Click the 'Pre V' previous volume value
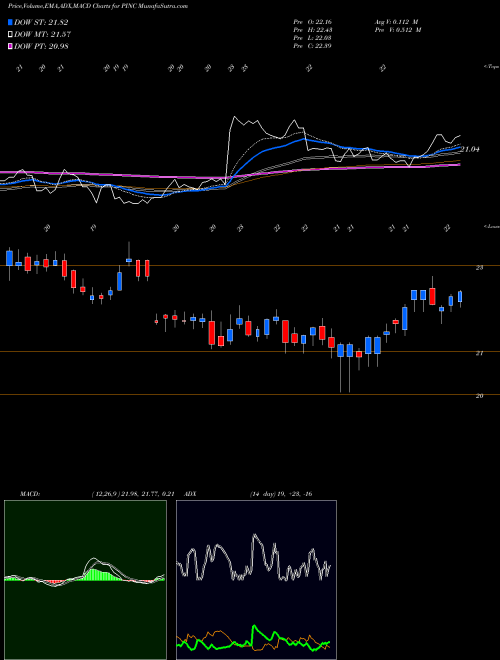Image resolution: width=500 pixels, height=660 pixels. (398, 30)
